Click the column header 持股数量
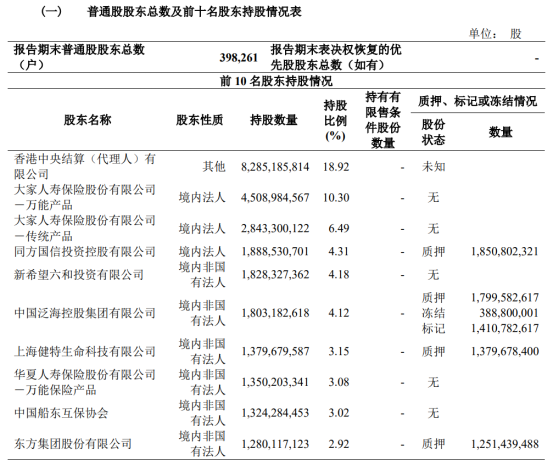554x461 pixels. tap(274, 120)
